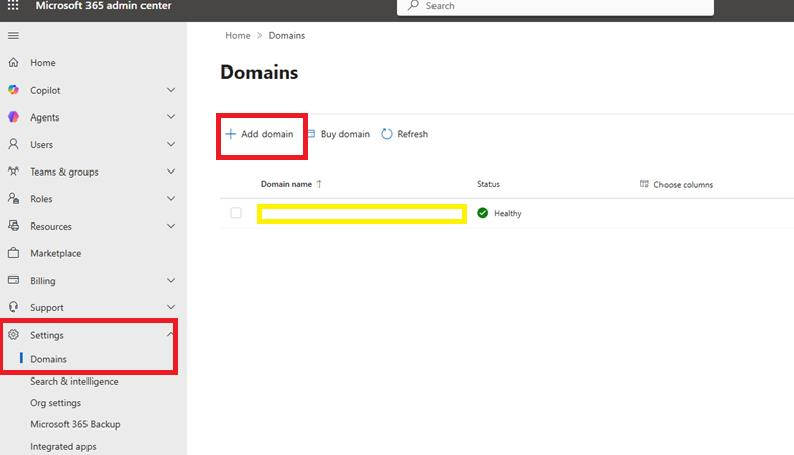
Task: Click the Agents purple icon
Action: click(x=14, y=117)
